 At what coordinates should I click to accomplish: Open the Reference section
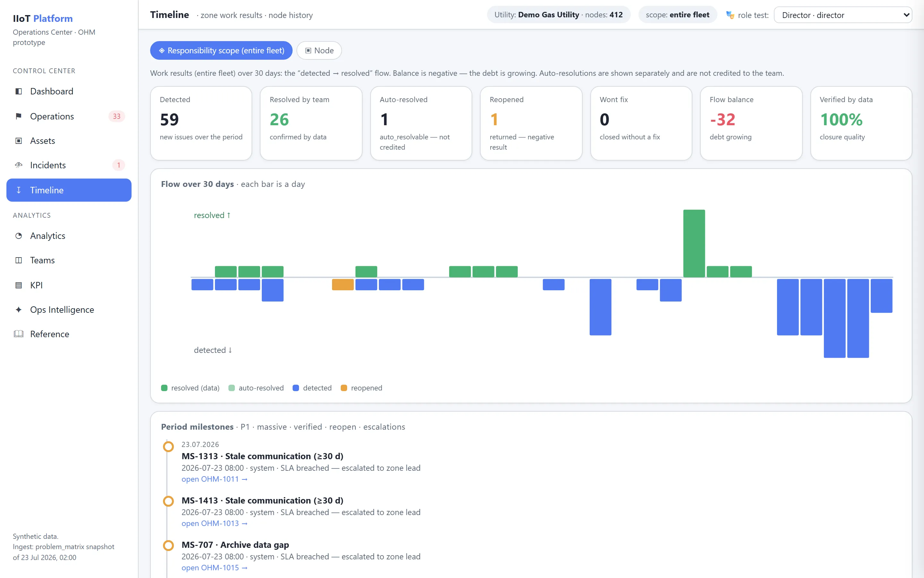[x=69, y=334]
